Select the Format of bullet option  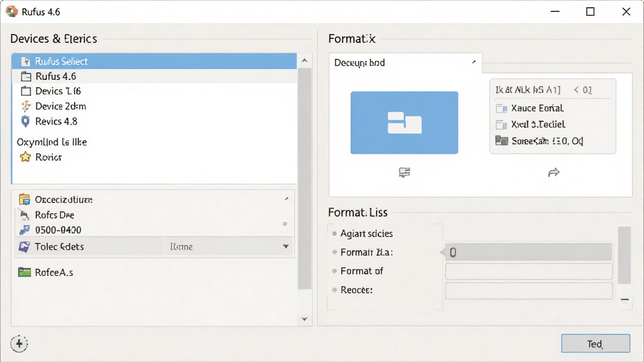[335, 271]
